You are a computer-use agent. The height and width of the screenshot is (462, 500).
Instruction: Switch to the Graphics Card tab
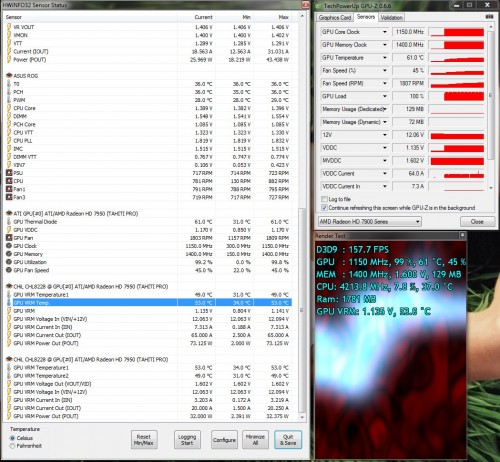(335, 17)
